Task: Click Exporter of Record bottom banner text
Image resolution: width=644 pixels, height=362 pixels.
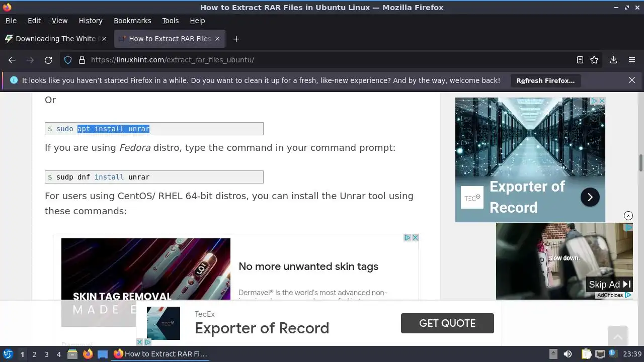Action: coord(262,328)
